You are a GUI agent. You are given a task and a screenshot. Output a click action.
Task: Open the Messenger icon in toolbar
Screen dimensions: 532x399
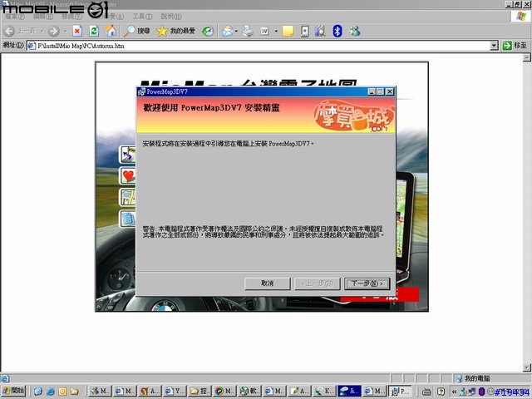pyautogui.click(x=355, y=32)
